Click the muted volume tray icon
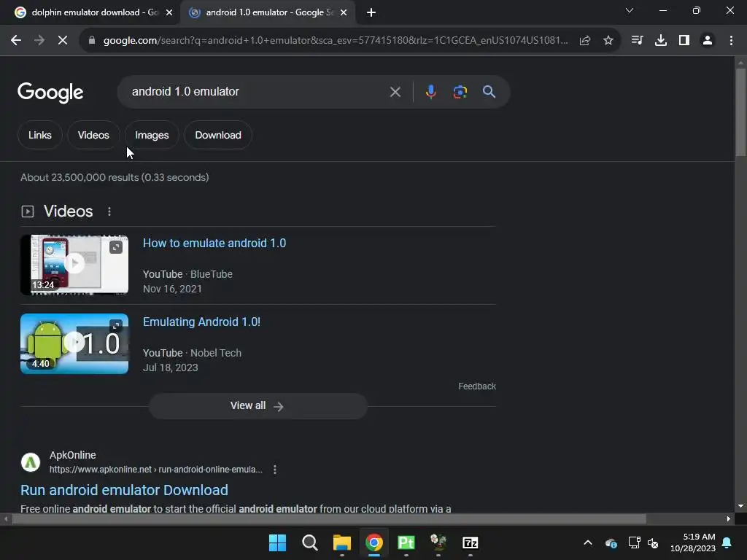 [653, 542]
